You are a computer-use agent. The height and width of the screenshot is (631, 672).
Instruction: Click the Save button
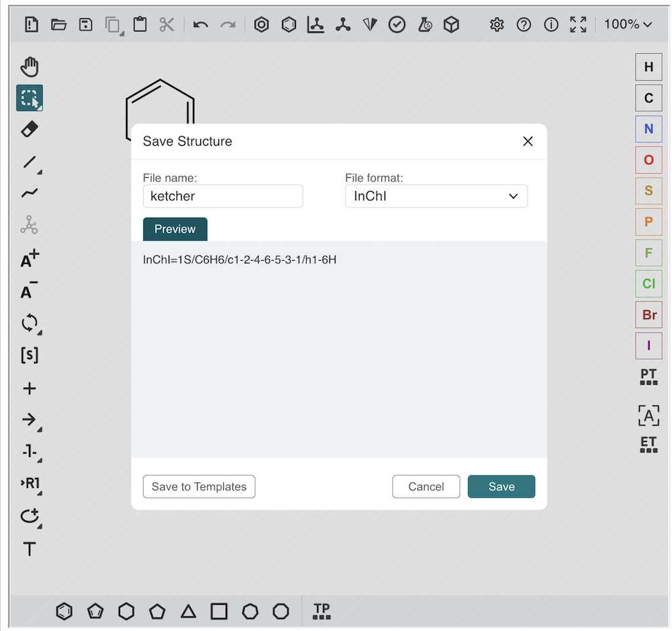click(x=501, y=487)
